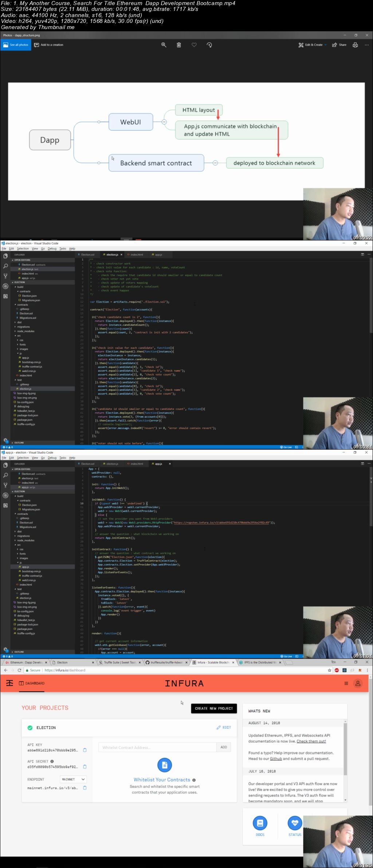
Task: Copy the API SECRET value
Action: point(85,767)
